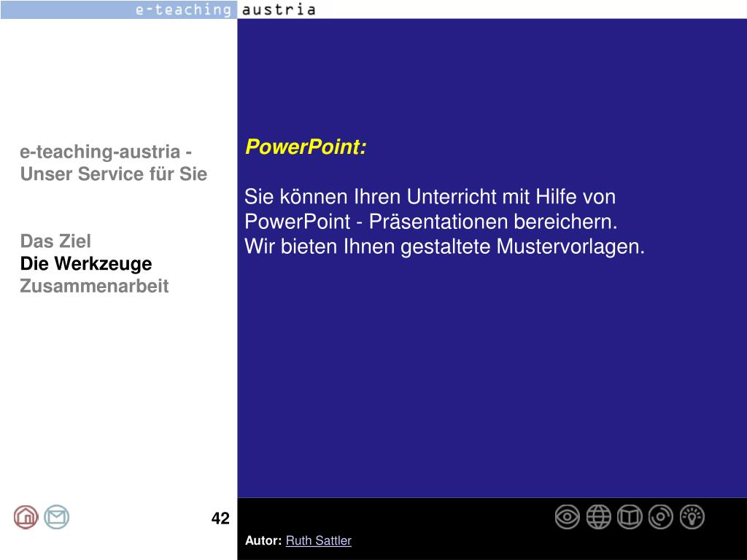The width and height of the screenshot is (747, 560).
Task: Click the text 'PowerPoint - Präsentationen bereichern.'
Action: (x=431, y=222)
